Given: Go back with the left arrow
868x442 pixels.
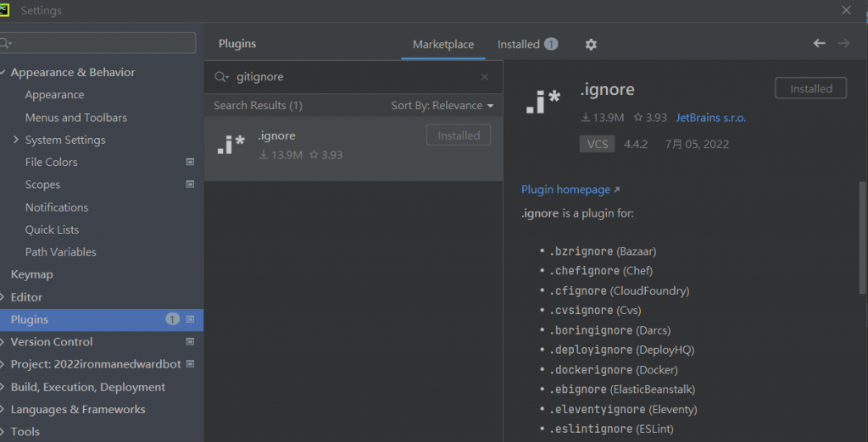Looking at the screenshot, I should point(820,43).
